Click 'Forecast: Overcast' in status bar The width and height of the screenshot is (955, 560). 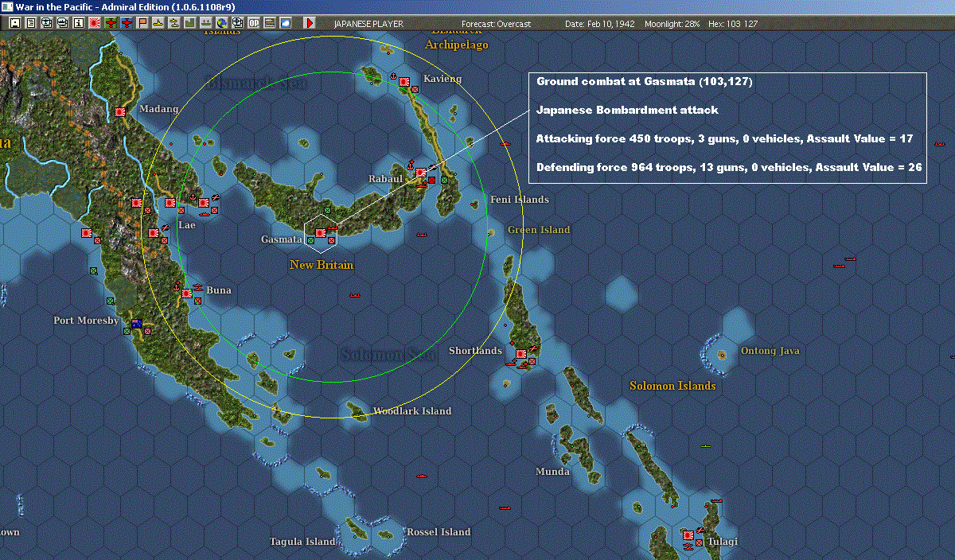(x=496, y=24)
